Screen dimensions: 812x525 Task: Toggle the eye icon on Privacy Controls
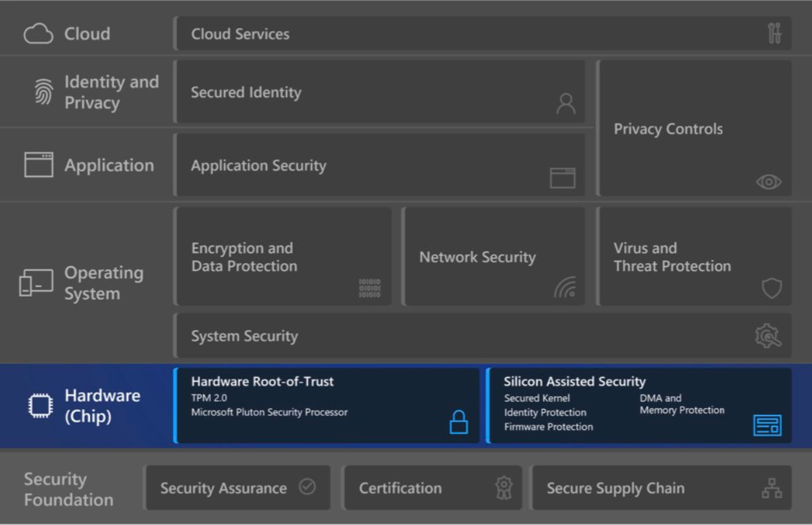769,183
